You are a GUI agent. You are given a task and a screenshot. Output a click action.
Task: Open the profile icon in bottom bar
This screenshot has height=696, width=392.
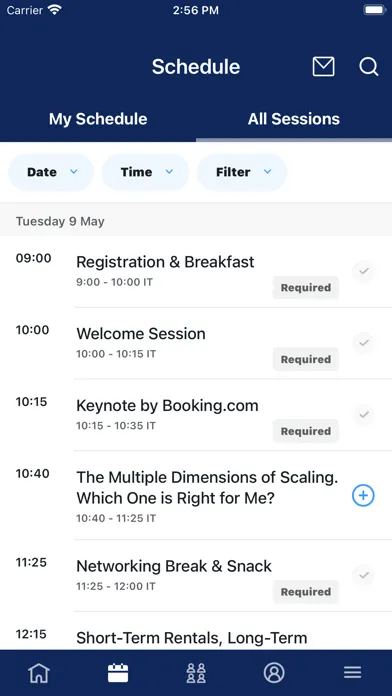tap(274, 672)
